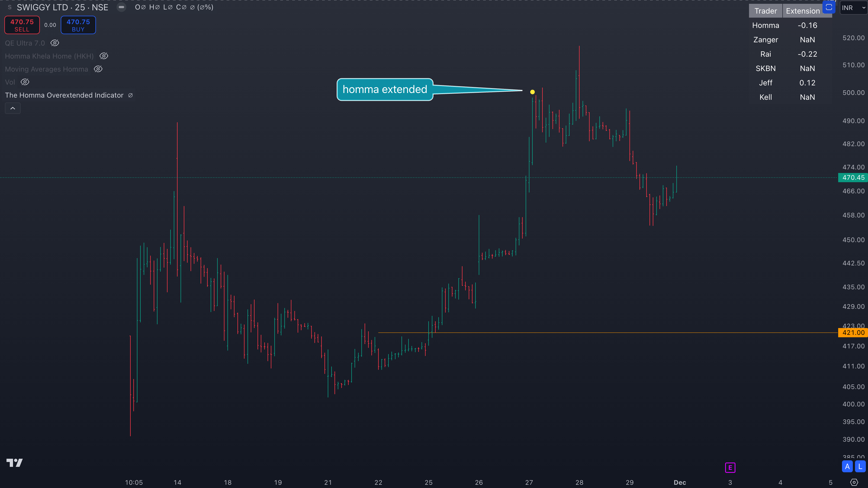
Task: Click the SELL 470.75 button
Action: click(22, 25)
